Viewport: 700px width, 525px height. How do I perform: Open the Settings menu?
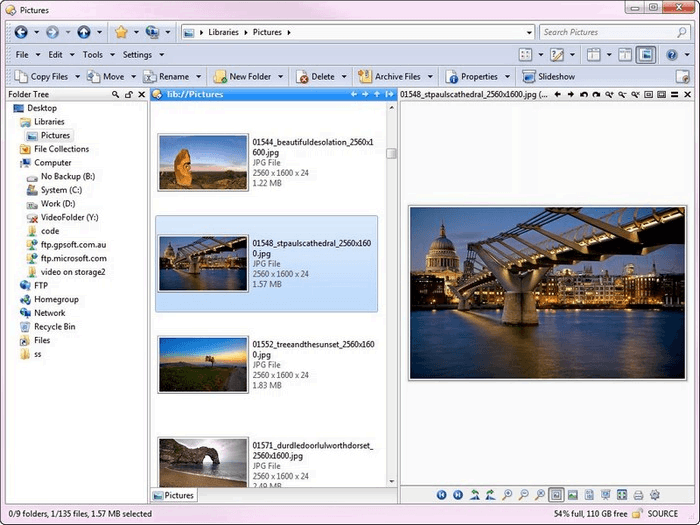(x=138, y=54)
